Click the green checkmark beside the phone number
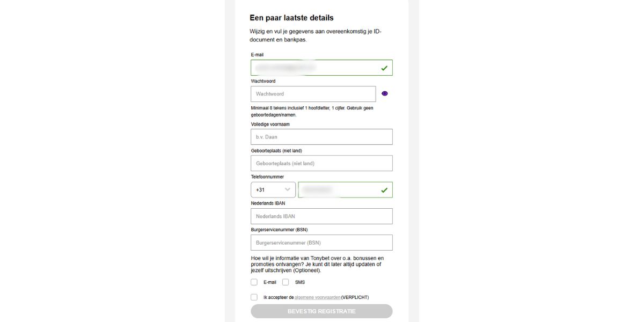Image resolution: width=644 pixels, height=322 pixels. point(384,189)
